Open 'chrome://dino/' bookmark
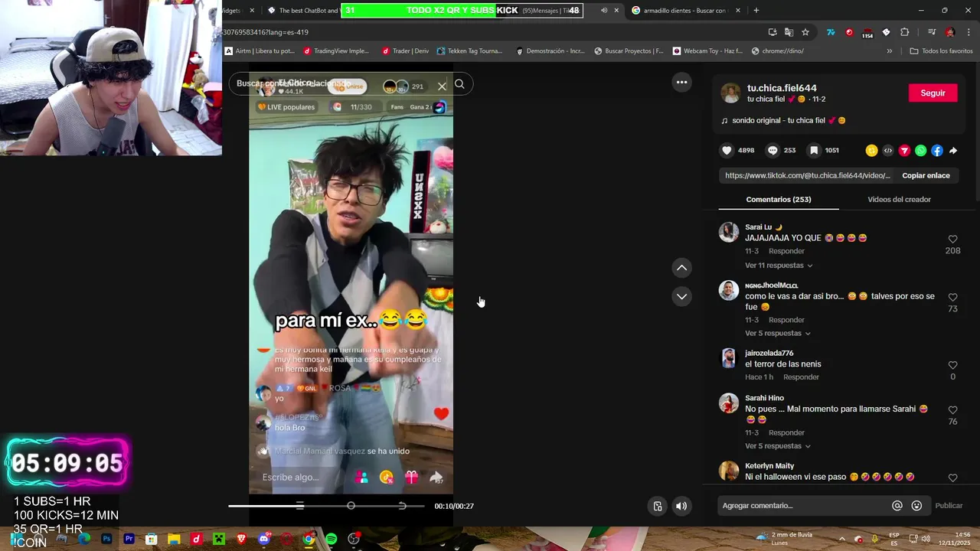980x551 pixels. click(x=778, y=51)
